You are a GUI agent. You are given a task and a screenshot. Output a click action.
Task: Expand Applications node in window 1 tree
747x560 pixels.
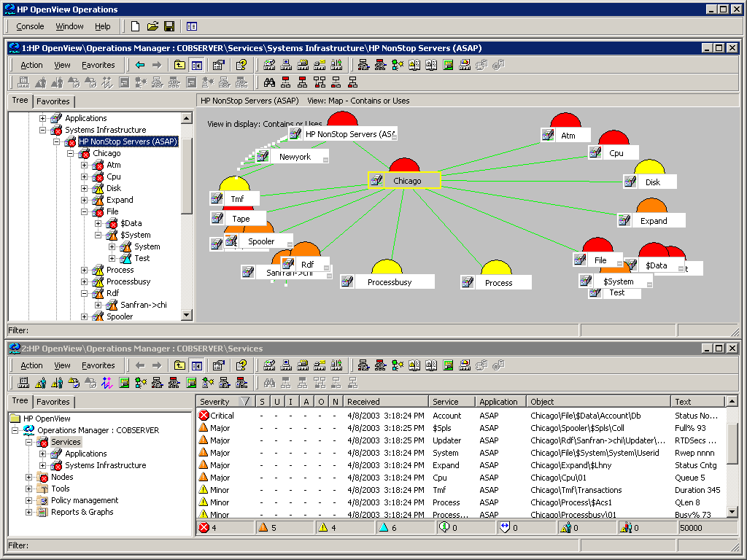[x=42, y=118]
